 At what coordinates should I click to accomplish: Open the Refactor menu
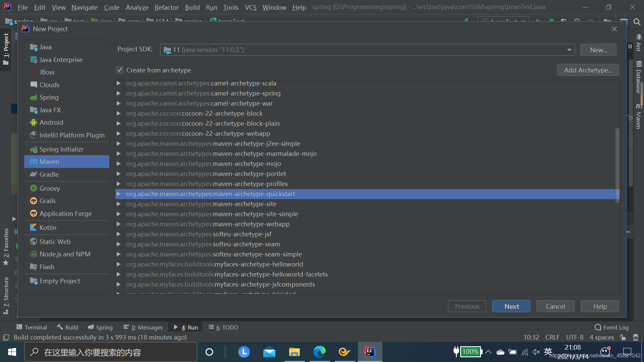pyautogui.click(x=166, y=7)
